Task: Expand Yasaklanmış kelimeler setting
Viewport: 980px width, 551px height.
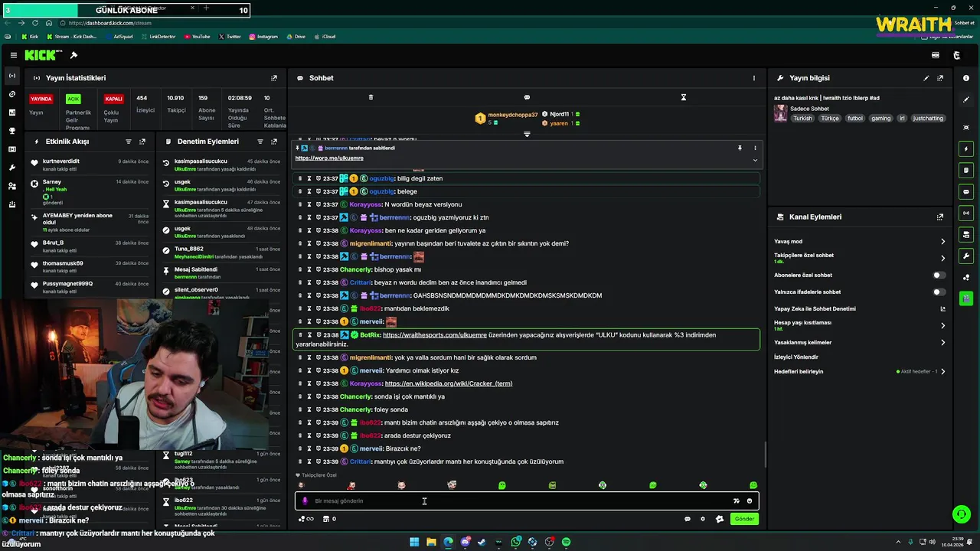Action: point(942,342)
